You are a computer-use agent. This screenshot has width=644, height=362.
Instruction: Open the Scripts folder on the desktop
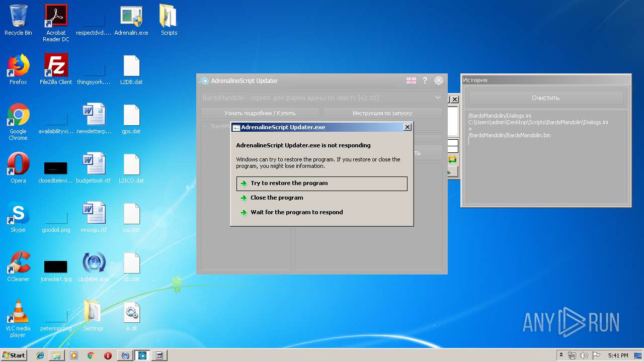coord(169,20)
